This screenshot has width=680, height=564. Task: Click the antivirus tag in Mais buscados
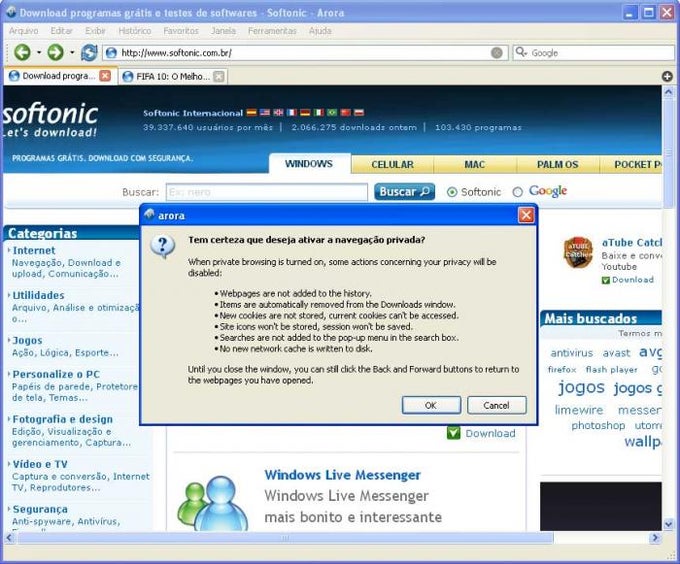pyautogui.click(x=572, y=353)
